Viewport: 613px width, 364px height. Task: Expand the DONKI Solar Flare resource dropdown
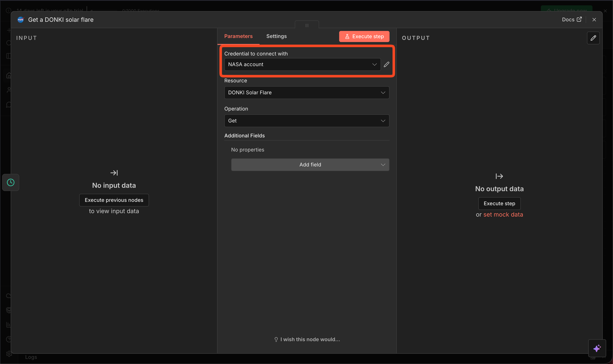tap(306, 93)
